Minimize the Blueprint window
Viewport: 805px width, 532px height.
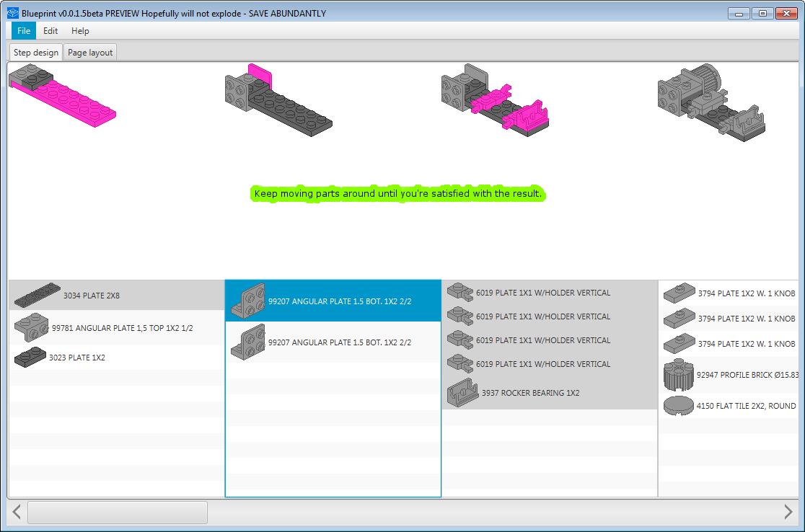(739, 14)
